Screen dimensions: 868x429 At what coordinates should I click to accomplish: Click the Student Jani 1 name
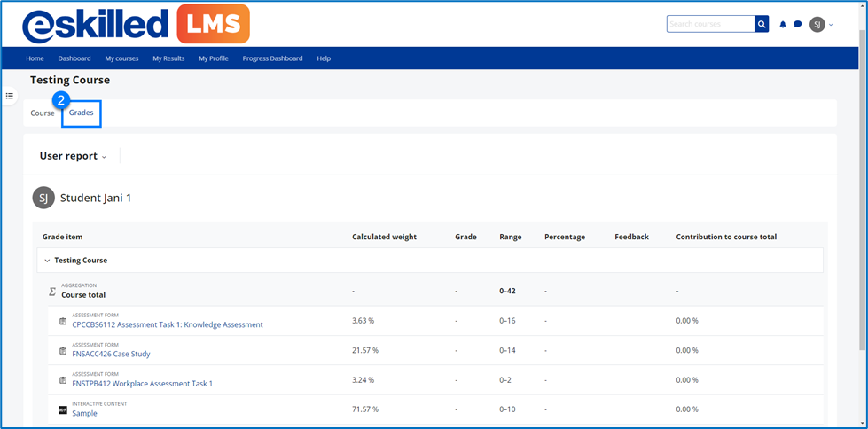coord(96,198)
